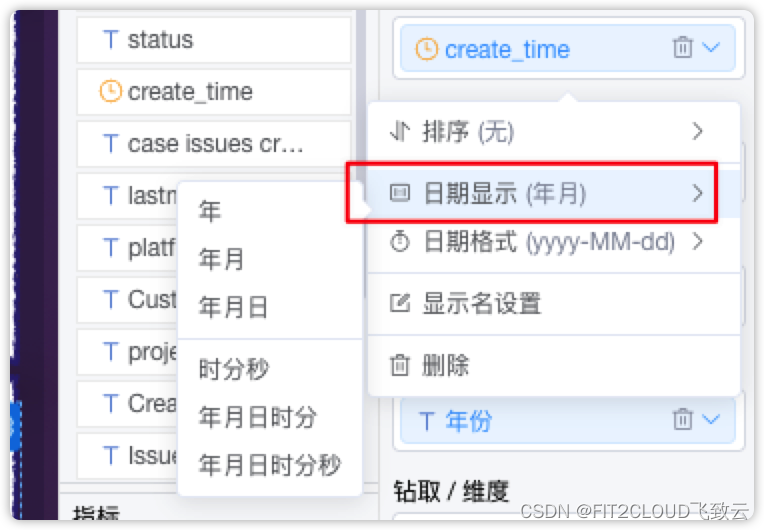Click the text type icon beside platf field
Image resolution: width=764 pixels, height=530 pixels.
coord(111,248)
